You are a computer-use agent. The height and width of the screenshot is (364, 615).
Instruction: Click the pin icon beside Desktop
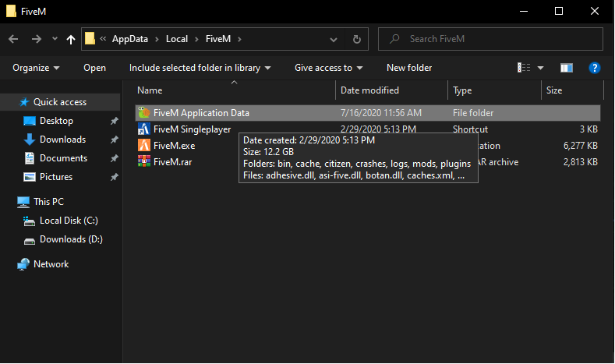pos(114,121)
